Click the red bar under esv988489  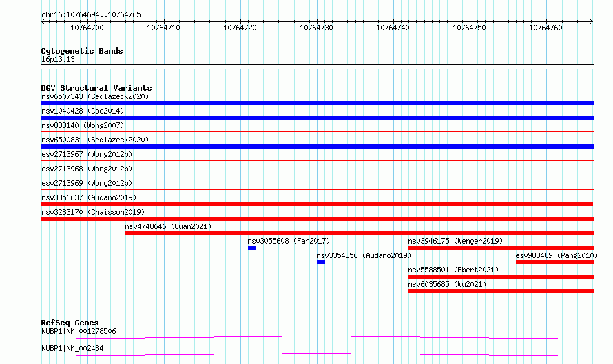pos(554,262)
